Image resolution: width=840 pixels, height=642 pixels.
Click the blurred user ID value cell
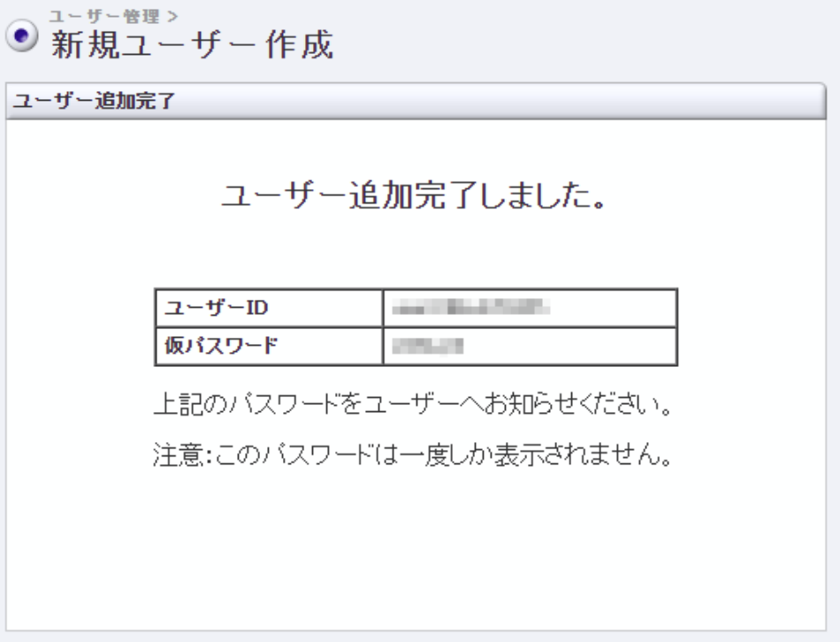(x=531, y=308)
